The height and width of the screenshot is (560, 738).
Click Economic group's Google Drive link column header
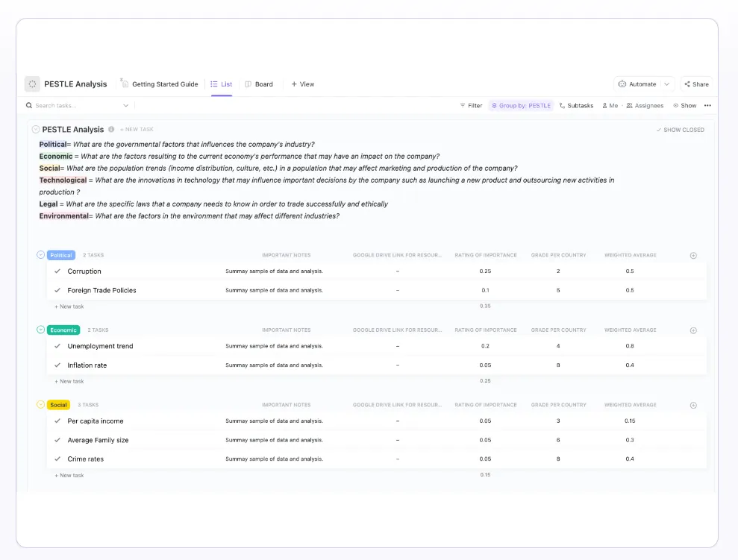click(x=397, y=330)
